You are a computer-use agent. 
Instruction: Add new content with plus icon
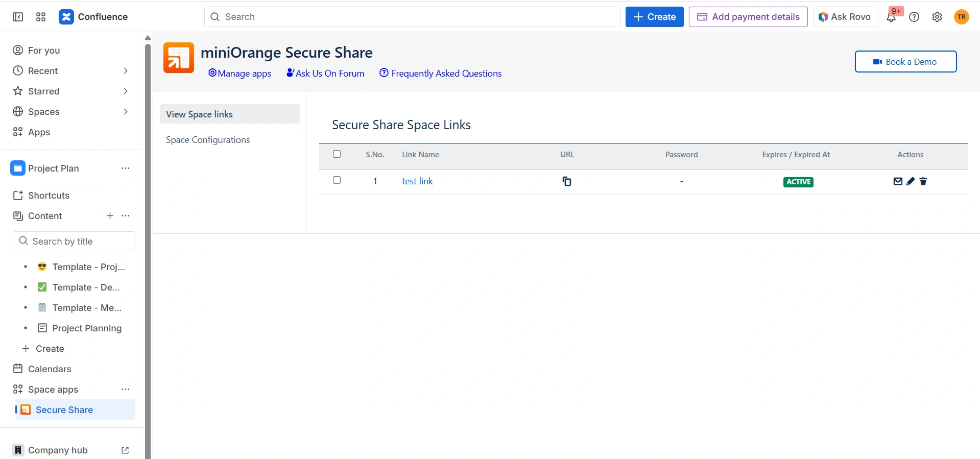click(110, 216)
